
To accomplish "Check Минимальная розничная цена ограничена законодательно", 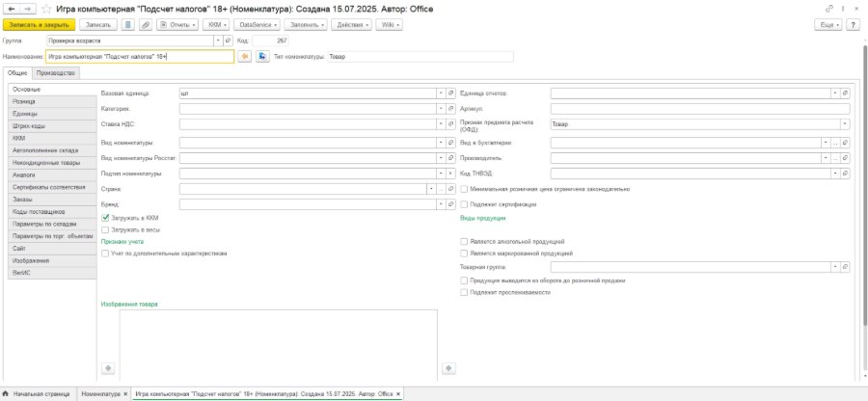I will tap(464, 189).
